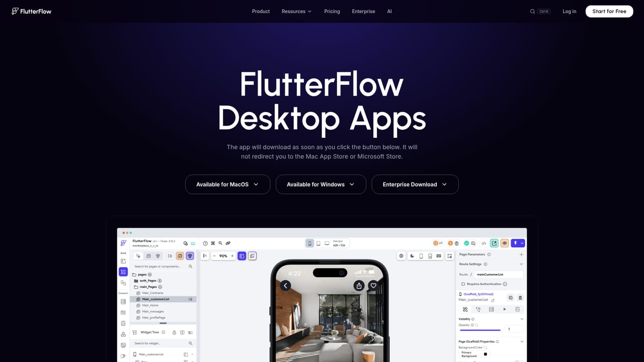Tap the heart favorite icon on the phone preview
This screenshot has width=644, height=362.
point(373,286)
